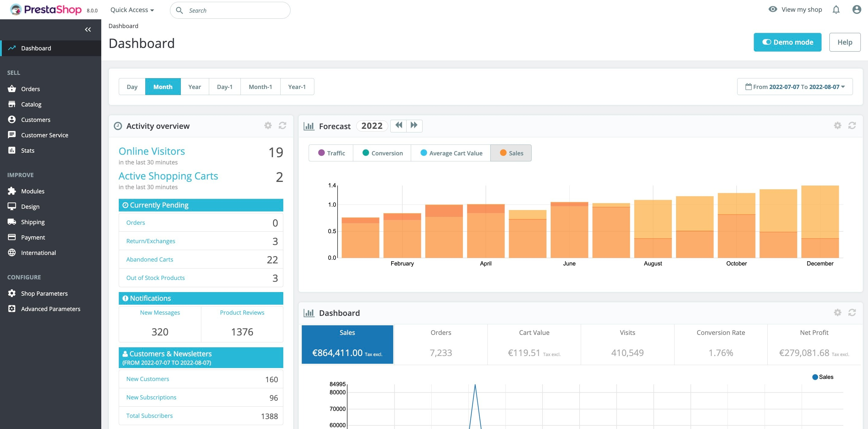
Task: Select the Month tab view
Action: coord(163,86)
